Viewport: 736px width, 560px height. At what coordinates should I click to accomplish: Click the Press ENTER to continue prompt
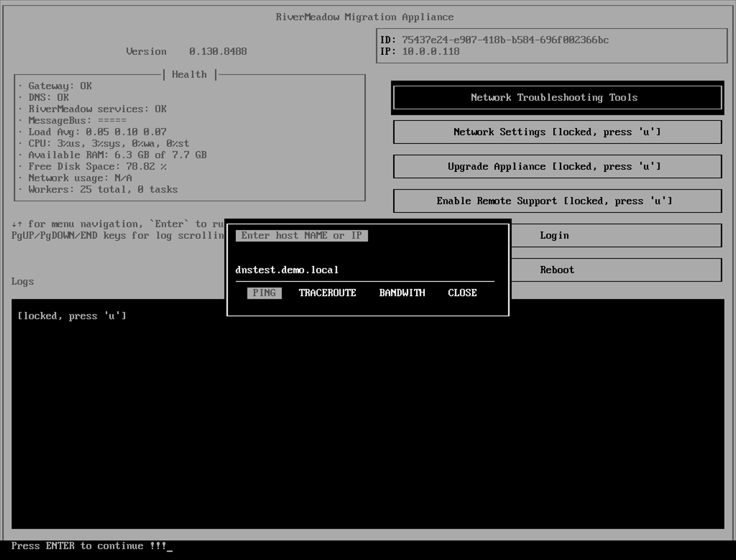88,546
